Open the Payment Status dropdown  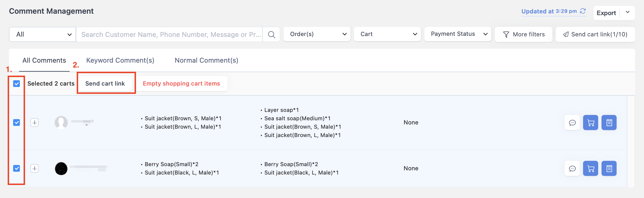click(x=458, y=34)
